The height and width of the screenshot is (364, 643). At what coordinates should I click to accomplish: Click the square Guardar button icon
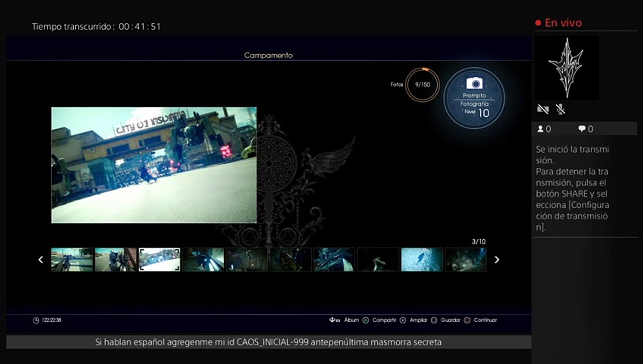pos(434,320)
